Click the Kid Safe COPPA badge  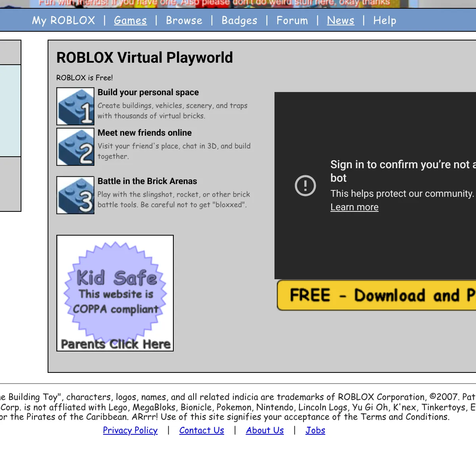(115, 290)
